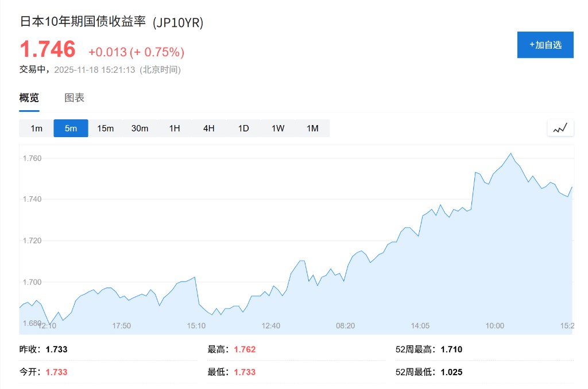The height and width of the screenshot is (389, 588).
Task: Switch to the 图表 tab
Action: click(75, 98)
